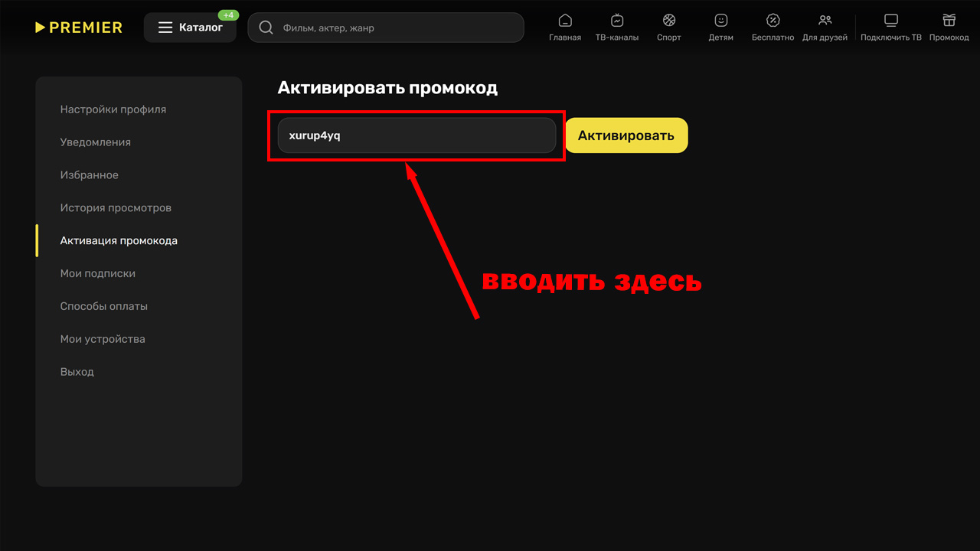
Task: Open Настройки профиля in the sidebar
Action: (x=113, y=109)
